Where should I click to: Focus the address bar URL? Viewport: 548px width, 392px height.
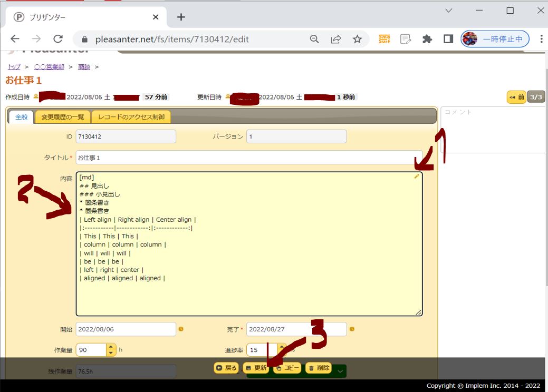(172, 39)
